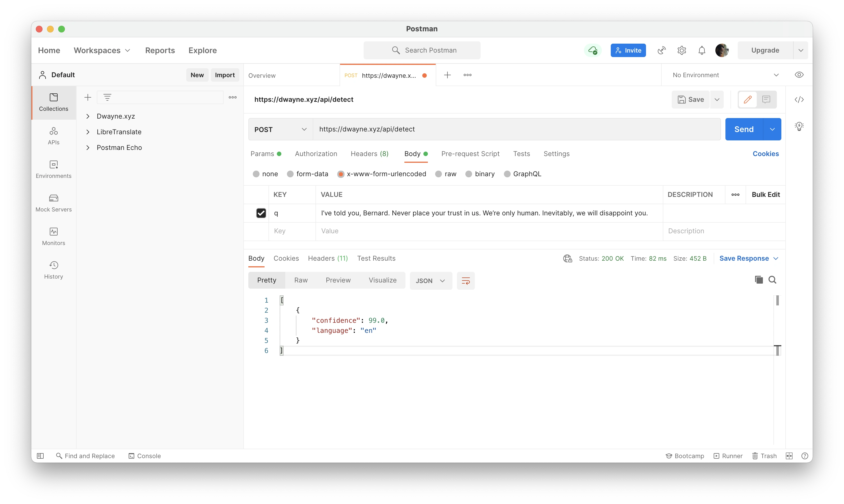
Task: Switch to Pre-request Script tab
Action: pyautogui.click(x=470, y=154)
